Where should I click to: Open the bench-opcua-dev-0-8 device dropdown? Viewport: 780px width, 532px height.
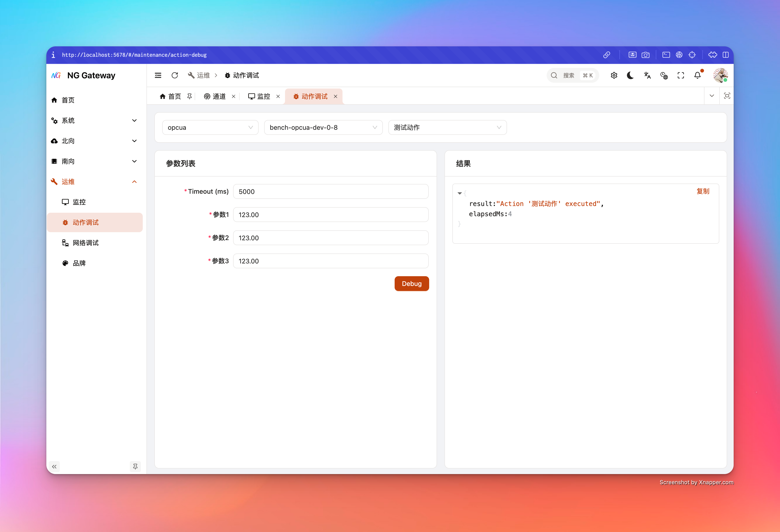(323, 127)
